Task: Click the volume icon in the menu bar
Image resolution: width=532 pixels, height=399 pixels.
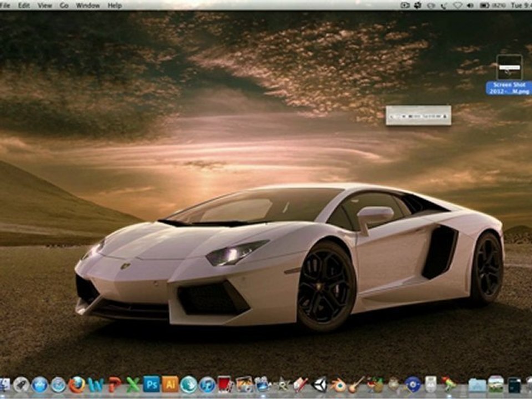Action: 470,6
